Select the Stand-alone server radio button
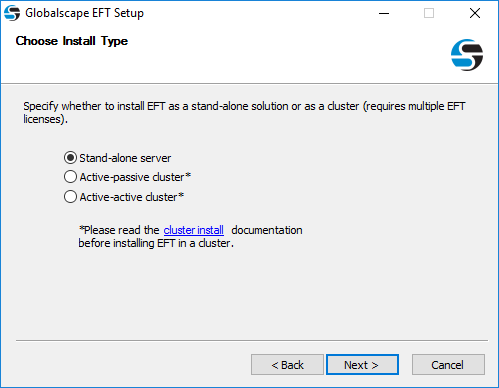This screenshot has width=499, height=388. click(x=70, y=158)
